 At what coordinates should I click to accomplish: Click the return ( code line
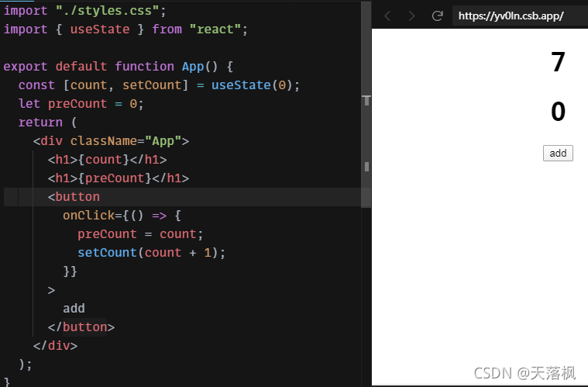pos(47,123)
